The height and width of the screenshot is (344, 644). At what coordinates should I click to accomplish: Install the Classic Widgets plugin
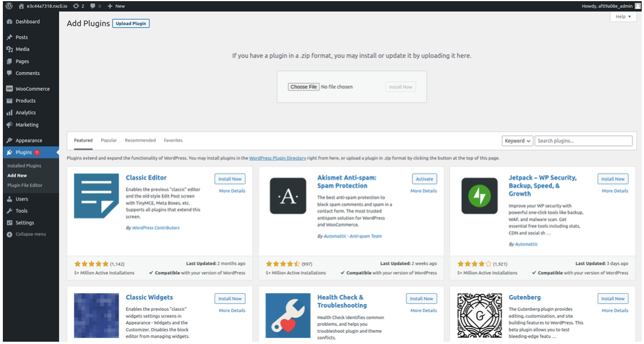tap(230, 298)
